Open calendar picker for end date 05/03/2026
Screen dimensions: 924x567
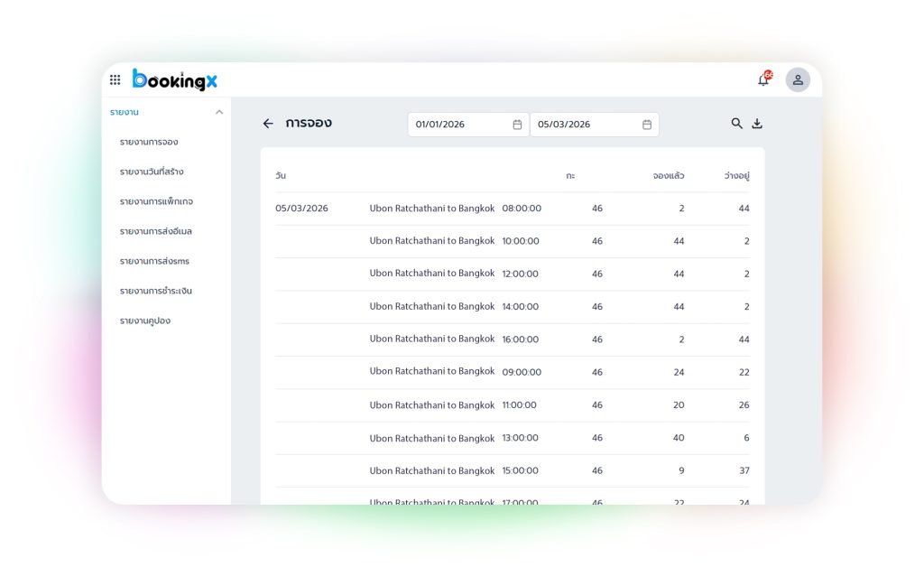pyautogui.click(x=647, y=125)
